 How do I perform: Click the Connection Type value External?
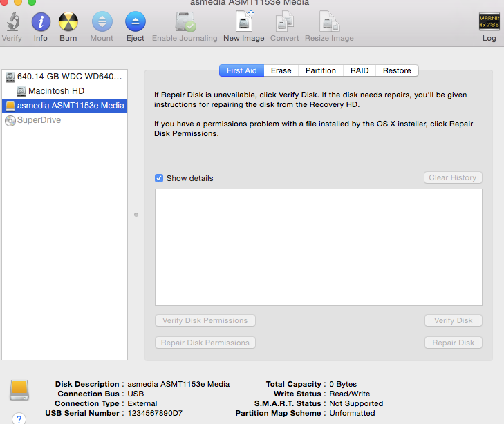(142, 403)
